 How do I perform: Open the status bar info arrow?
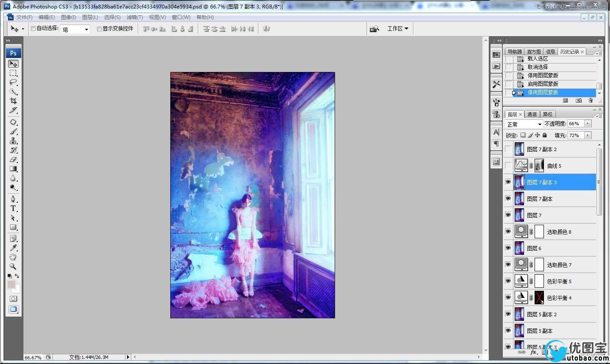(128, 357)
